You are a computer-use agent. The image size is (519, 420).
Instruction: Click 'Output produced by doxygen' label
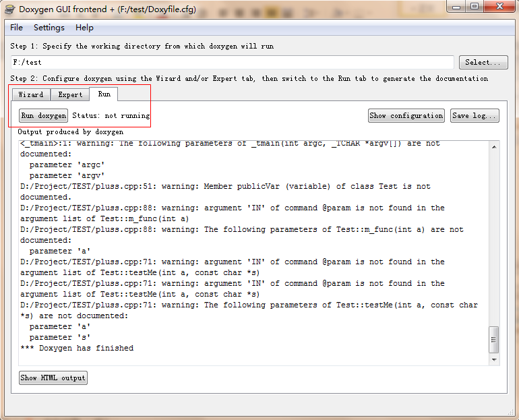71,131
